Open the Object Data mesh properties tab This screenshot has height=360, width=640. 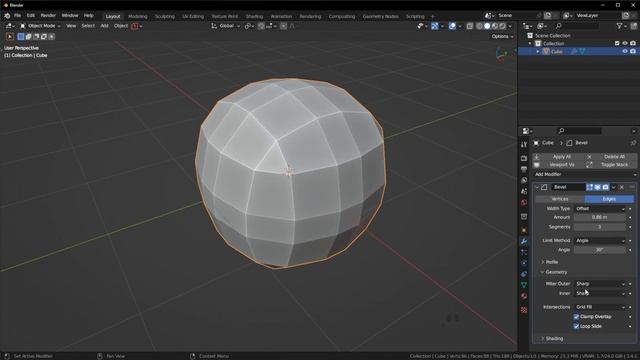524,285
